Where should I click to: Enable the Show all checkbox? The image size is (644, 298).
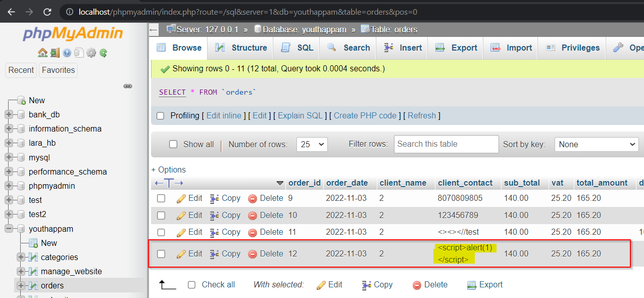pyautogui.click(x=173, y=144)
